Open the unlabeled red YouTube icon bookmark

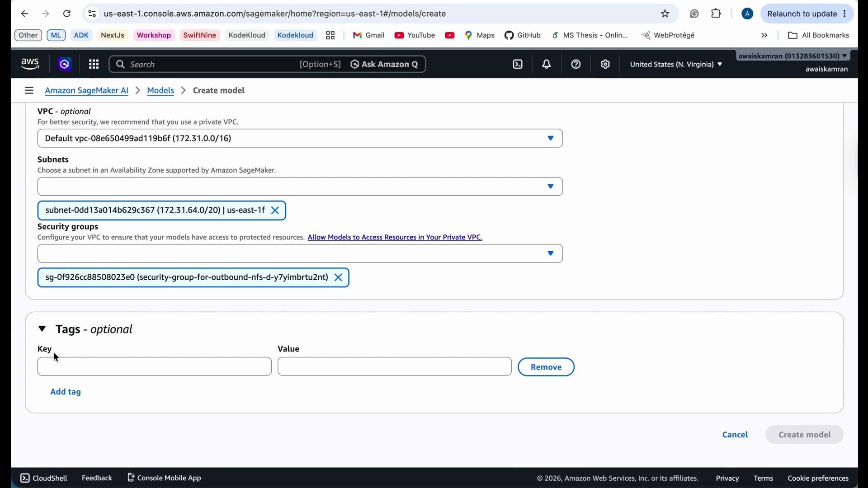click(x=450, y=36)
